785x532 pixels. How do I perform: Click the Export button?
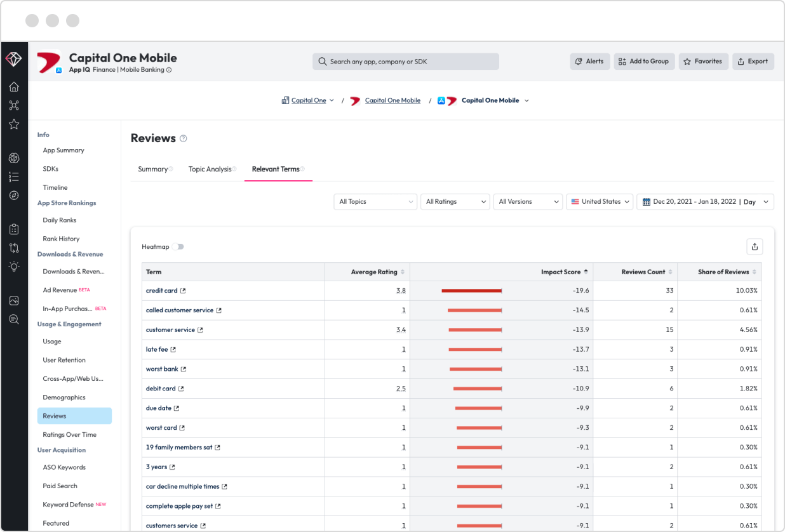point(753,62)
